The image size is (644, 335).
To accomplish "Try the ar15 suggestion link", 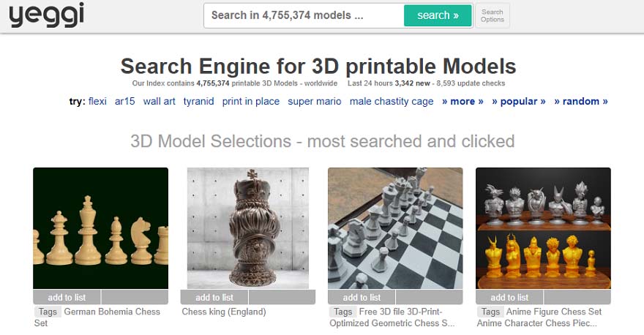I will (124, 102).
